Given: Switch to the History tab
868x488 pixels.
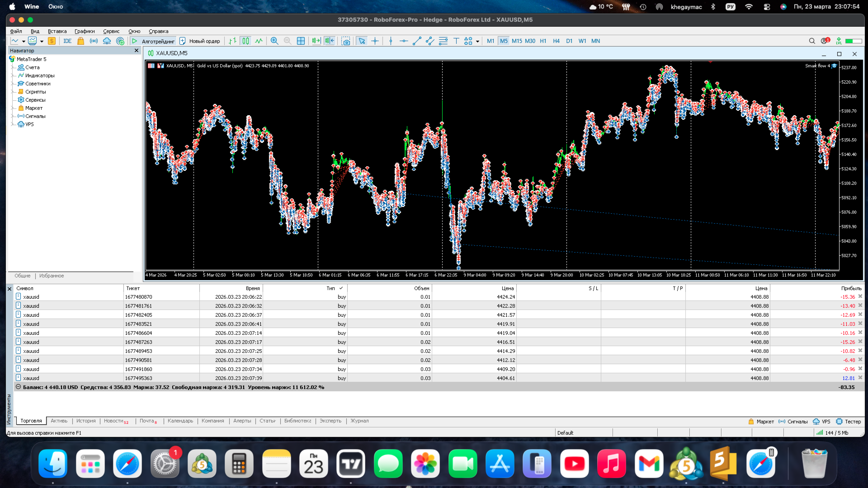Looking at the screenshot, I should pos(86,421).
